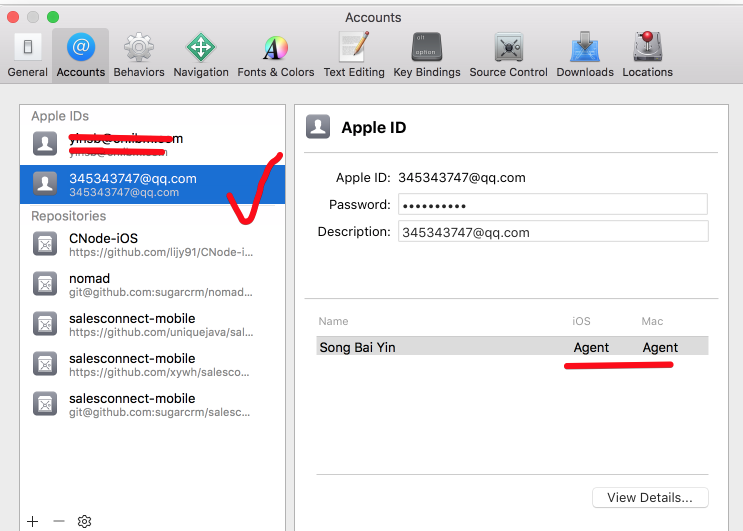Close the Accounts window

[x=13, y=18]
